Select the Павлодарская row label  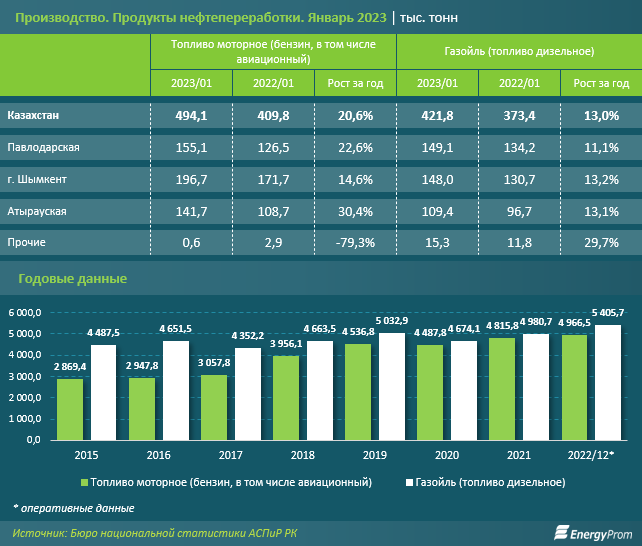[43, 148]
